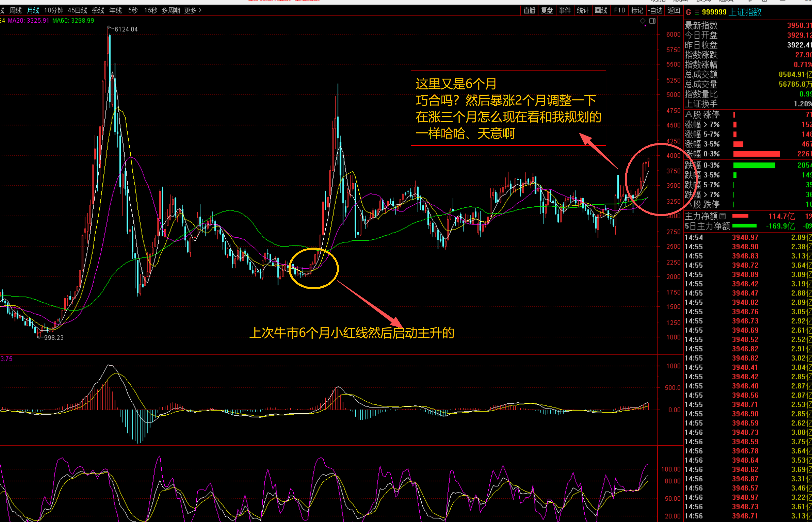Switch to the 周线 weekly tab
812x522 pixels.
tap(15, 11)
